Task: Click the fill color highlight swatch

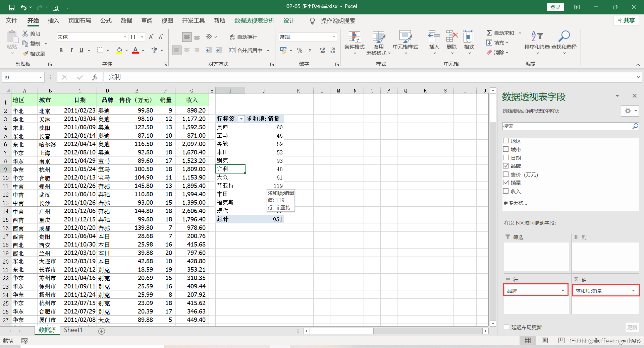Action: point(119,50)
